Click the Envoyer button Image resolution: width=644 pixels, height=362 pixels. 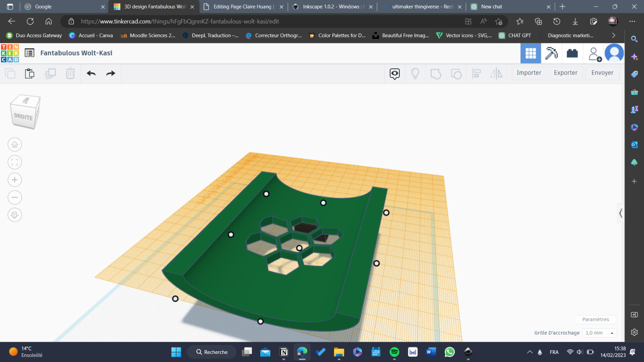(602, 73)
